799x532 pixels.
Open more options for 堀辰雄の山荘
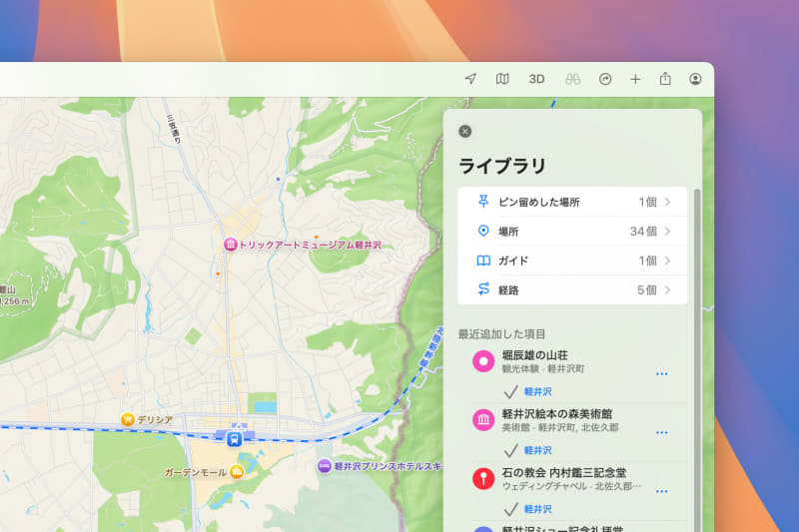(x=661, y=373)
